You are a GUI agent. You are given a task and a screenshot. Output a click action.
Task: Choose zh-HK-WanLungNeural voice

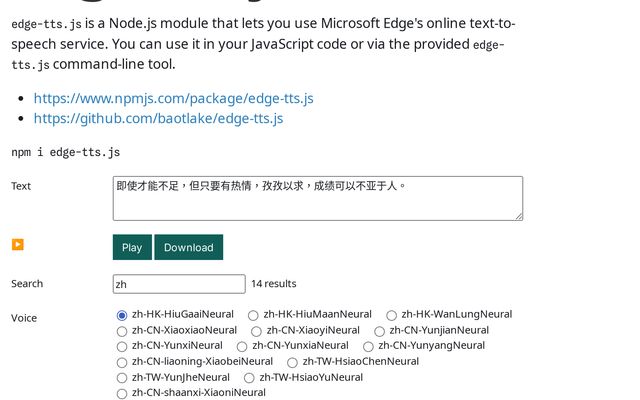tap(391, 315)
